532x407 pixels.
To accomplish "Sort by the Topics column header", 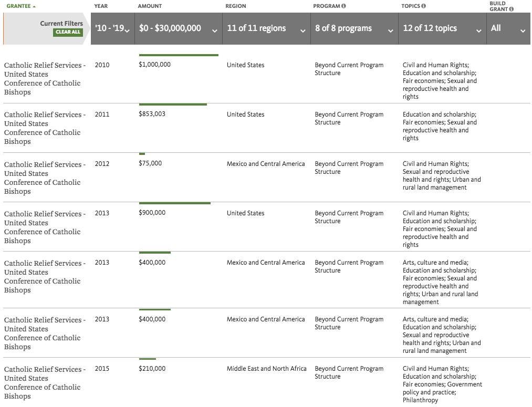I will tap(411, 6).
